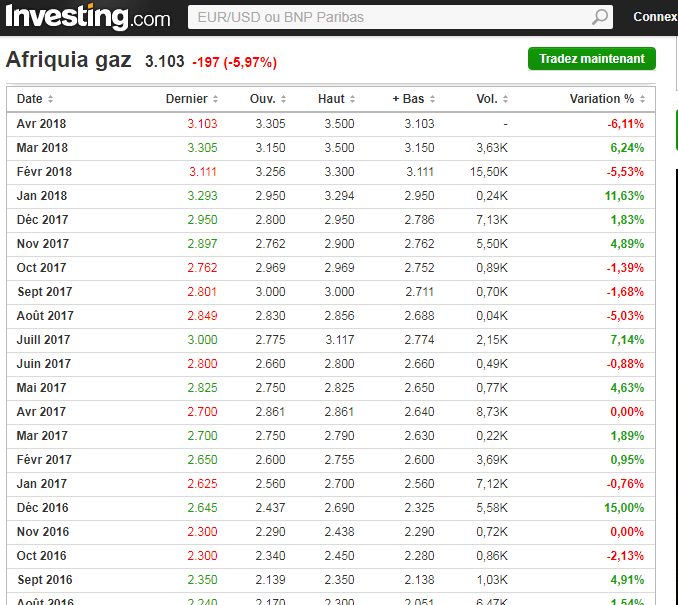This screenshot has width=678, height=605.
Task: Click the search magnifier icon
Action: [599, 17]
